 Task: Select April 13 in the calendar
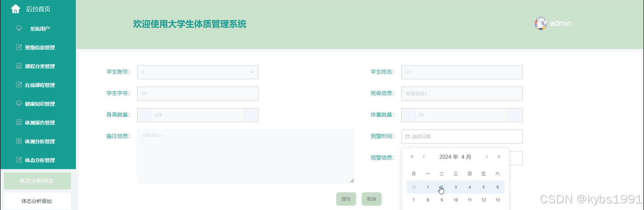tap(497, 200)
